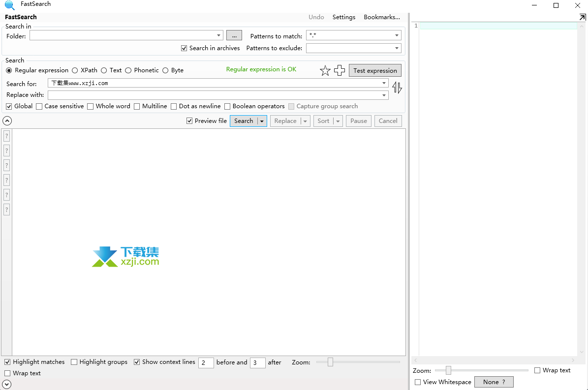Click the down-arrow icon at bottom left
588x390 pixels.
[x=7, y=384]
